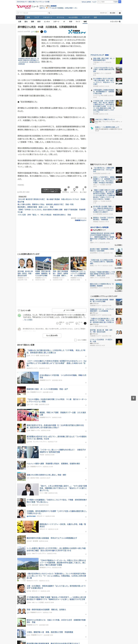Click the ログイン link

42,8
